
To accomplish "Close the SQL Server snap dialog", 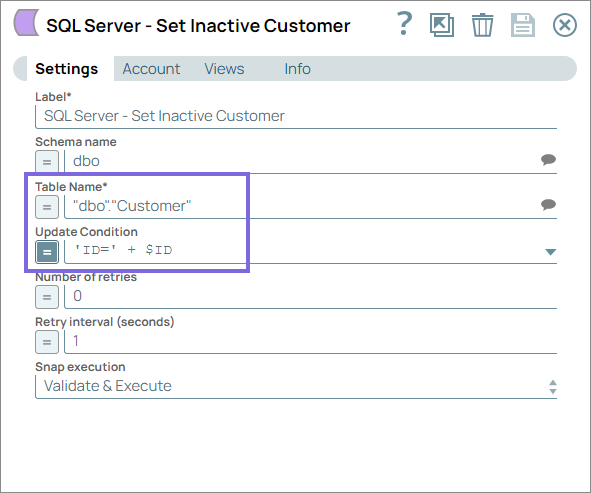I will click(565, 25).
